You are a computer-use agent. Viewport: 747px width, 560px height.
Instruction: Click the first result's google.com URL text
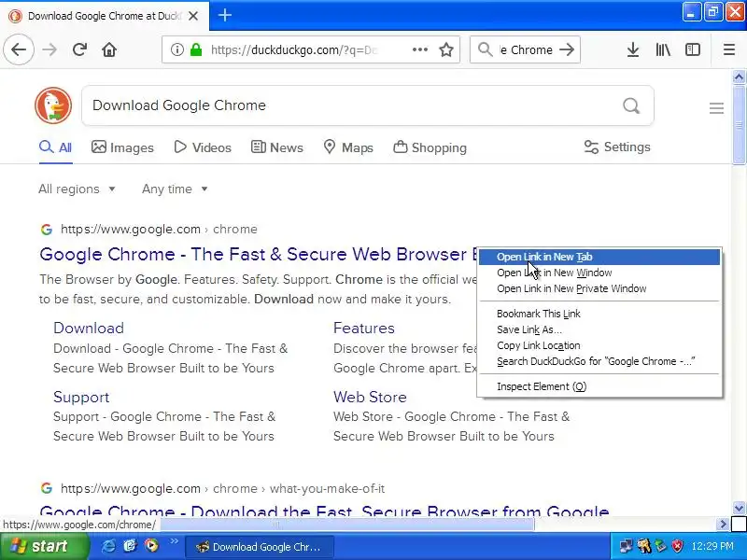pos(131,230)
